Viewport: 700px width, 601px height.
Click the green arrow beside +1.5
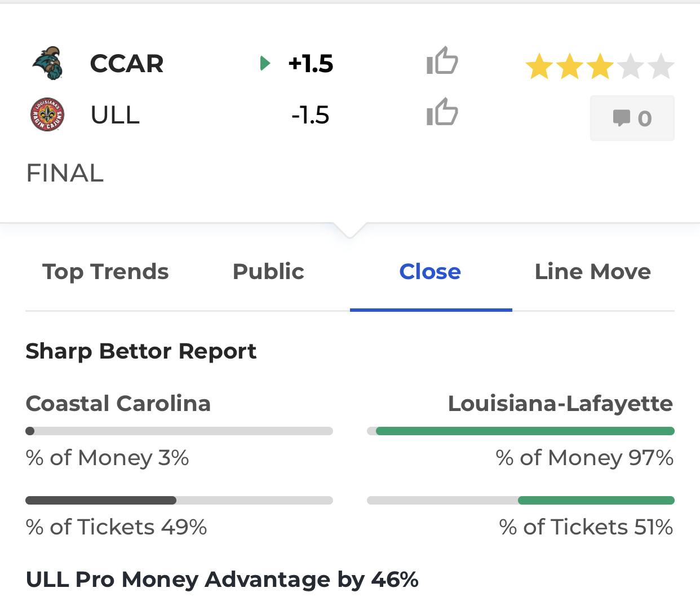(x=265, y=63)
